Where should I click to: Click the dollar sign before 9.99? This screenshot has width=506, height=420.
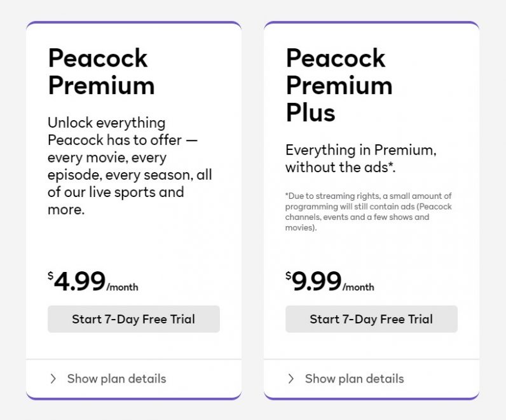tap(288, 276)
